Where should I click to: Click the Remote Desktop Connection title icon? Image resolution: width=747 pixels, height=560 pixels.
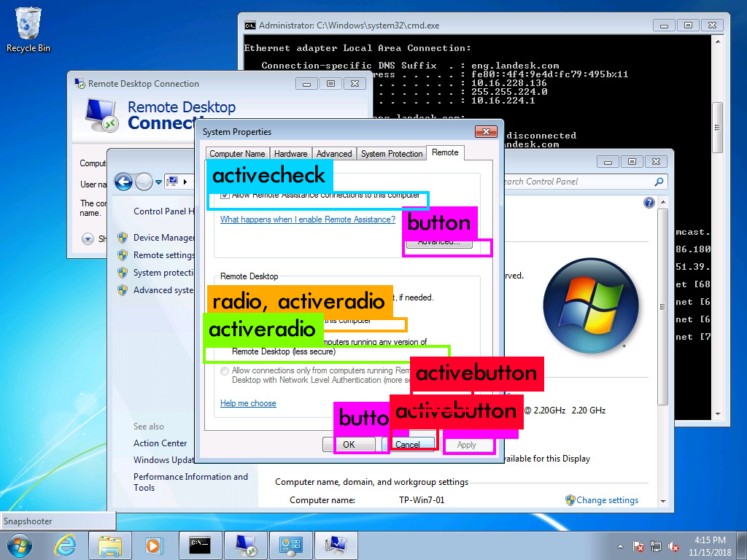coord(80,83)
